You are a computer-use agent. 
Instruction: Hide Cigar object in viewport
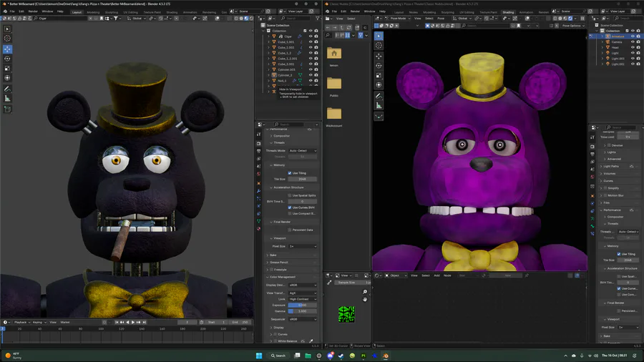coord(311,36)
